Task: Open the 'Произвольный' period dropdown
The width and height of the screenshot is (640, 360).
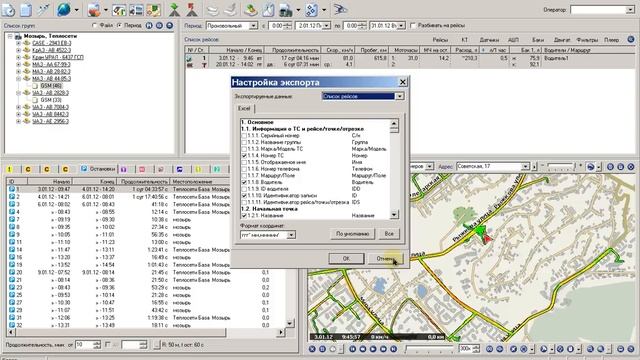Action: [253, 26]
